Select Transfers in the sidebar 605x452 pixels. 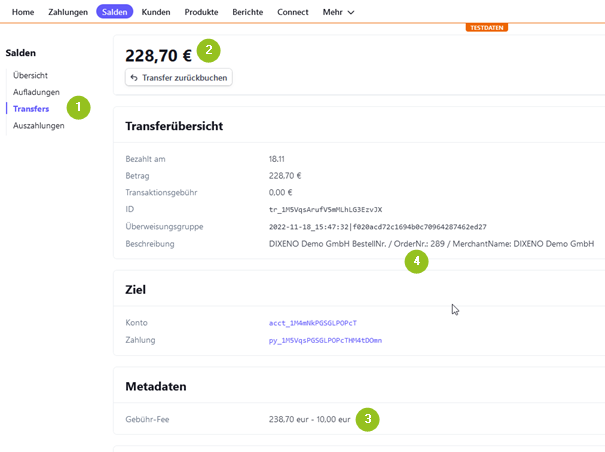[31, 109]
